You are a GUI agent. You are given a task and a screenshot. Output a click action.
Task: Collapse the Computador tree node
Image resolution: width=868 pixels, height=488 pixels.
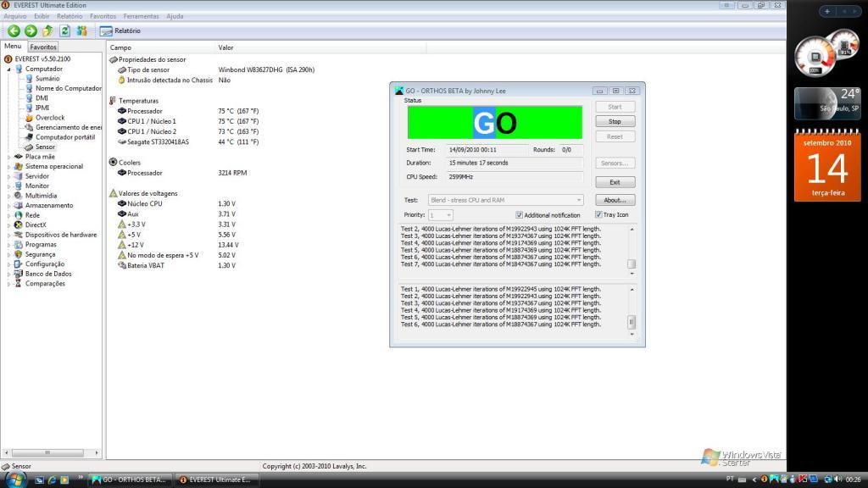click(x=8, y=69)
